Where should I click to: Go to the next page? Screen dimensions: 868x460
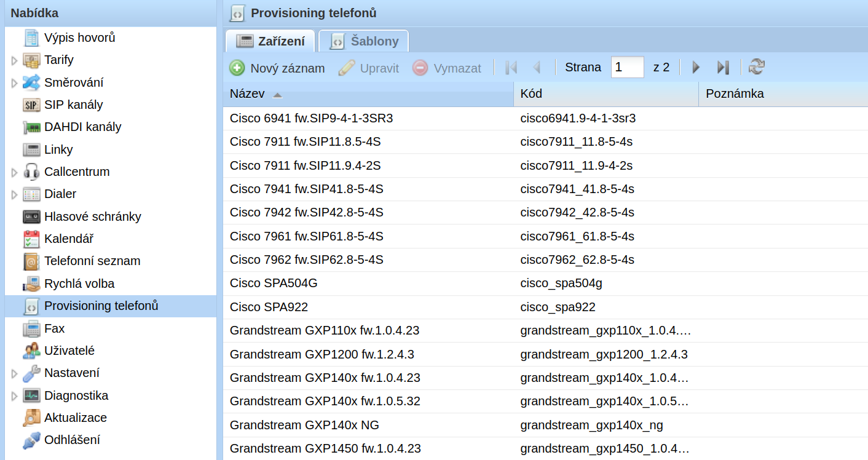click(696, 67)
